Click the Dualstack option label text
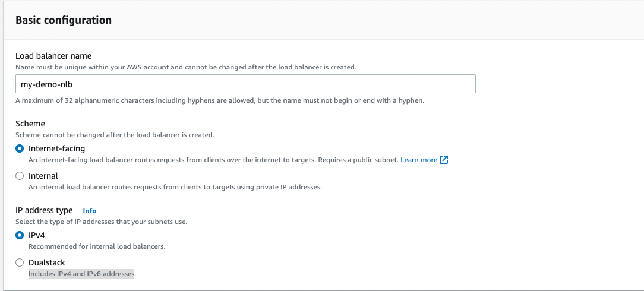The height and width of the screenshot is (291, 644). click(x=47, y=262)
